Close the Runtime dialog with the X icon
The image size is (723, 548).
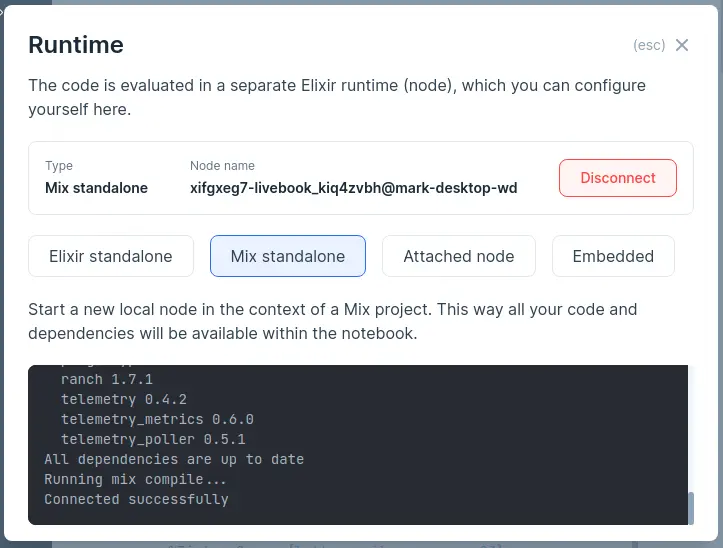point(682,45)
